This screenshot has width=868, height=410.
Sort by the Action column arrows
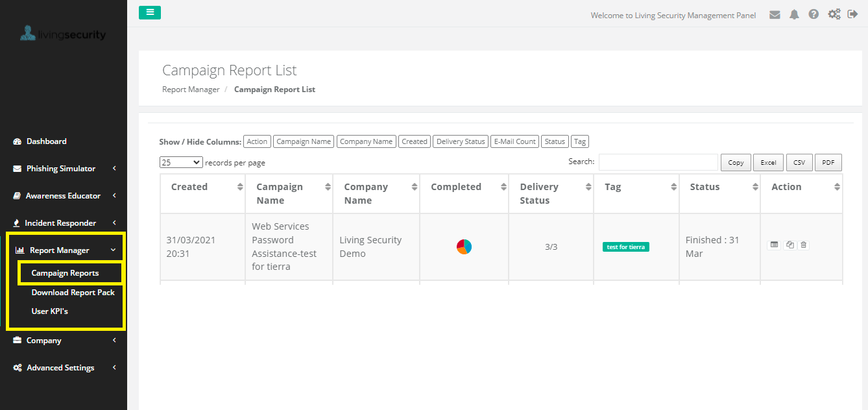tap(837, 187)
